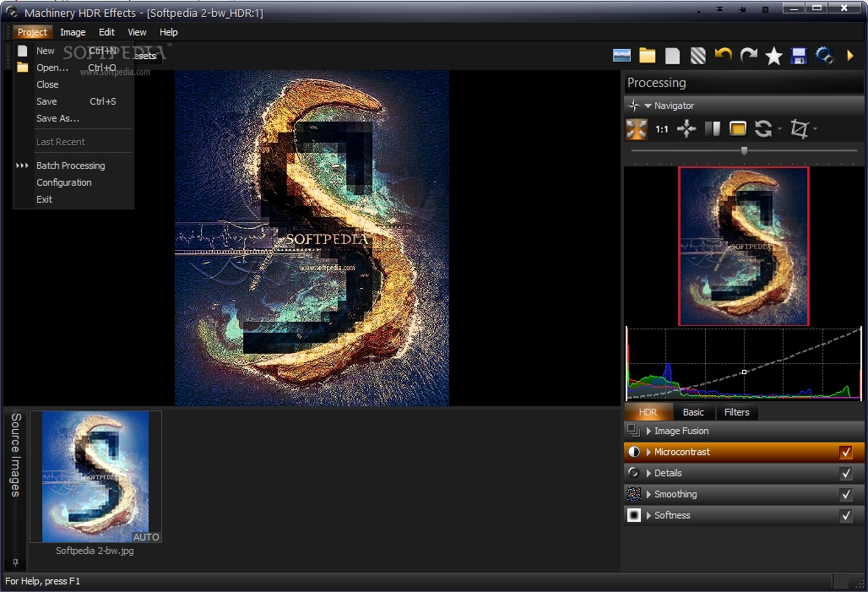Click the Softness square icon

tap(633, 515)
